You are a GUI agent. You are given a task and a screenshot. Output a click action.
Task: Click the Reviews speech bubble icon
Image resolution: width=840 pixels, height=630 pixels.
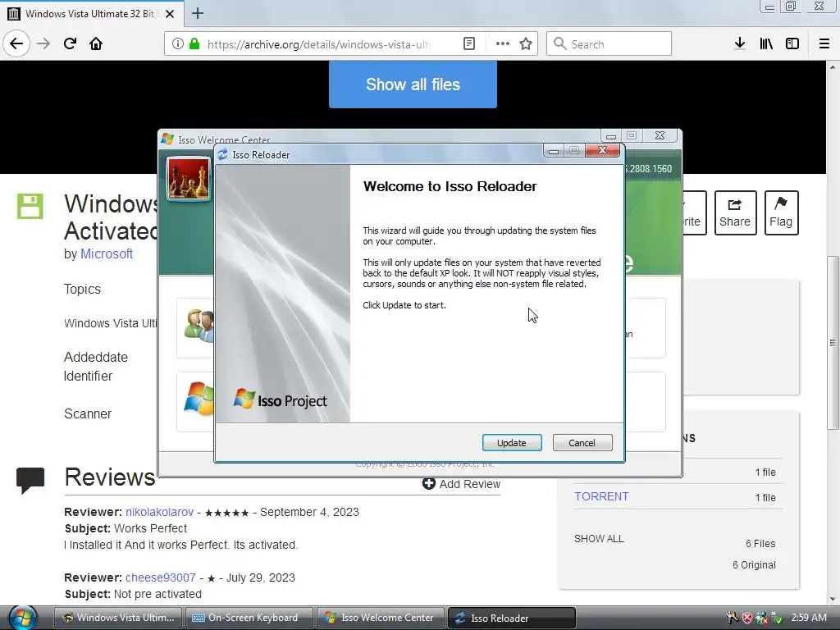point(30,480)
